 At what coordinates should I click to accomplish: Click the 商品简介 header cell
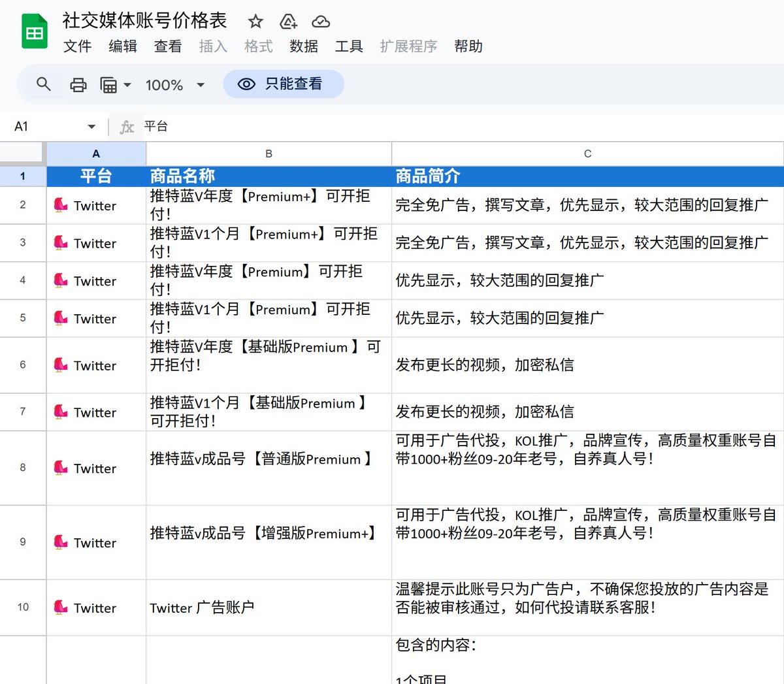point(587,176)
